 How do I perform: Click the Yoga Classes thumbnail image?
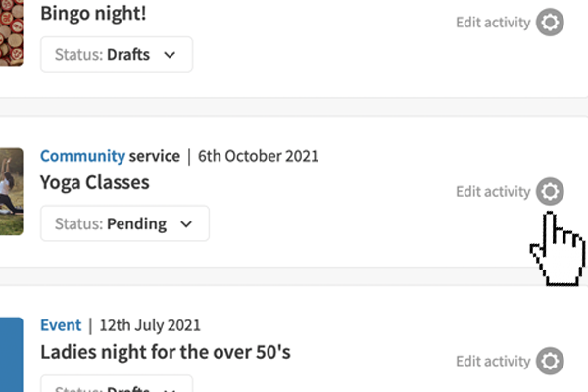11,191
